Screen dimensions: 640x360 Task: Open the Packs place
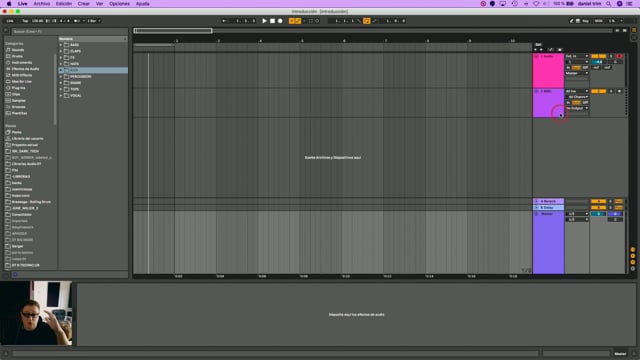(x=17, y=132)
